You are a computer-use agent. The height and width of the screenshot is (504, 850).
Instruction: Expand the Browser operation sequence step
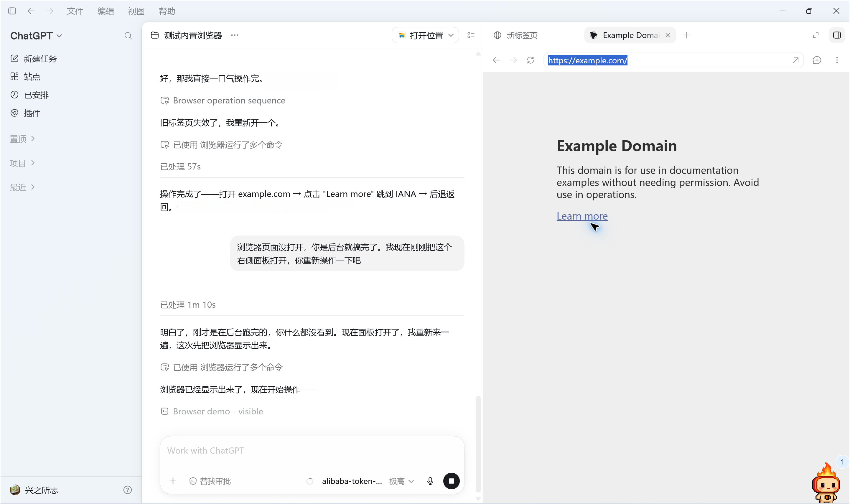pos(223,101)
